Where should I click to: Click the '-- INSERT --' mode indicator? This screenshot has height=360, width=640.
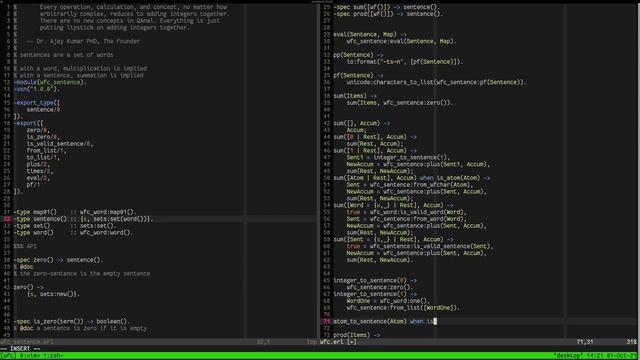tap(20, 349)
